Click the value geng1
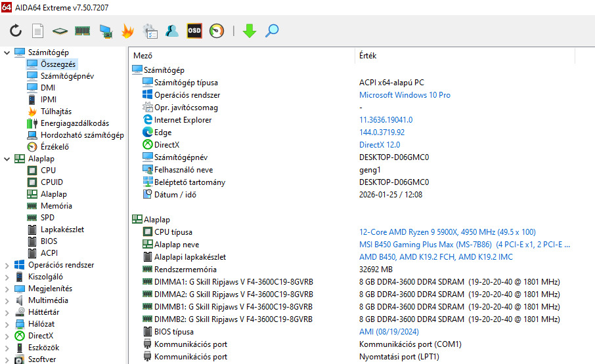Viewport: 595px width, 364px height. point(370,170)
